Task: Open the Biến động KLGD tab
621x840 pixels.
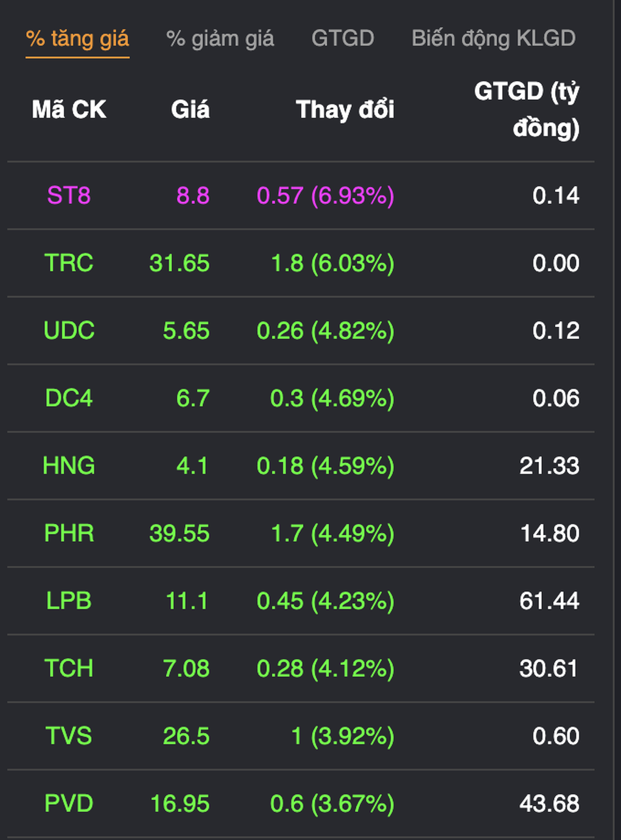Action: click(x=493, y=38)
